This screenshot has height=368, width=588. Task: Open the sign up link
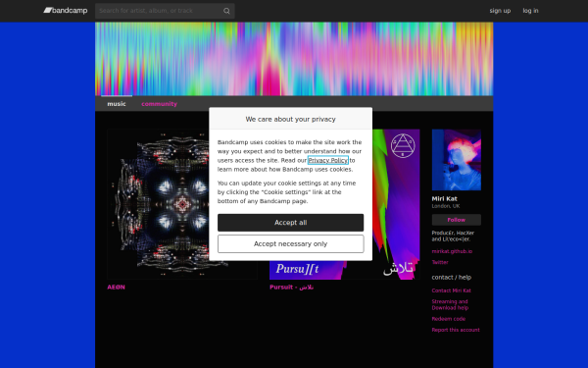(x=500, y=11)
